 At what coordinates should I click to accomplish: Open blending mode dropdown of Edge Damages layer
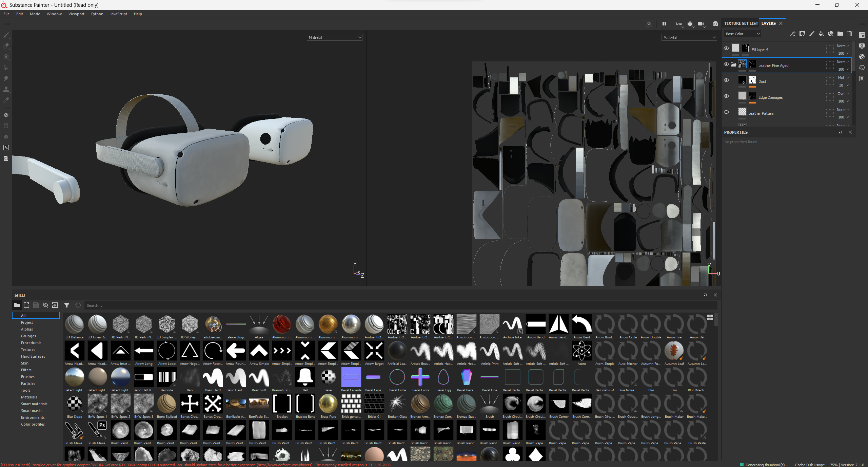click(843, 94)
